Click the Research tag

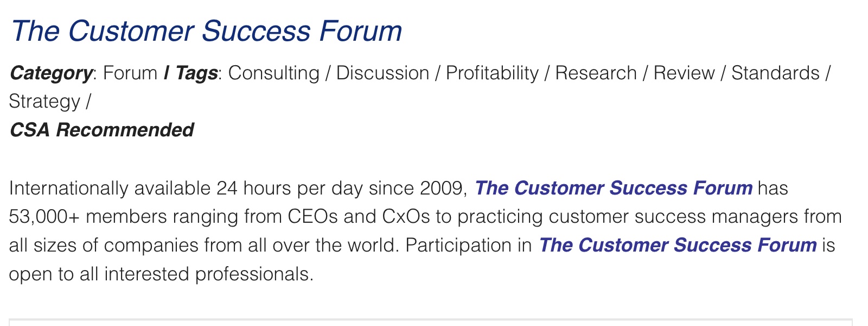click(596, 73)
